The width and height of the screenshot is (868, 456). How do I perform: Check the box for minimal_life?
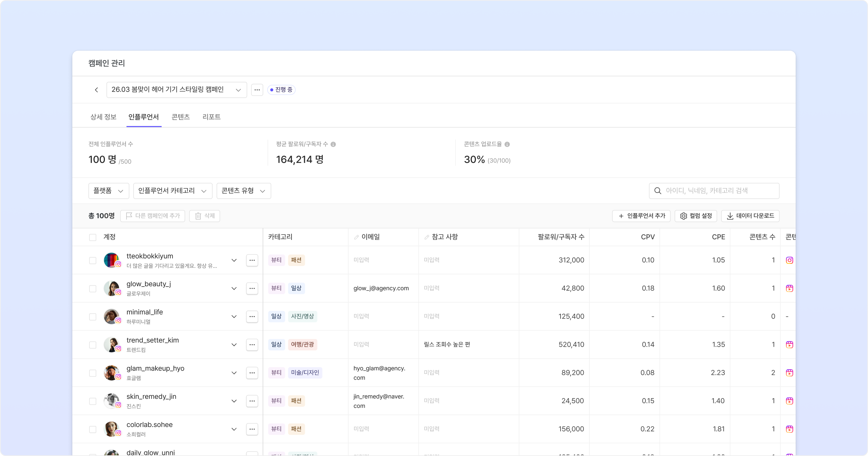pyautogui.click(x=93, y=317)
